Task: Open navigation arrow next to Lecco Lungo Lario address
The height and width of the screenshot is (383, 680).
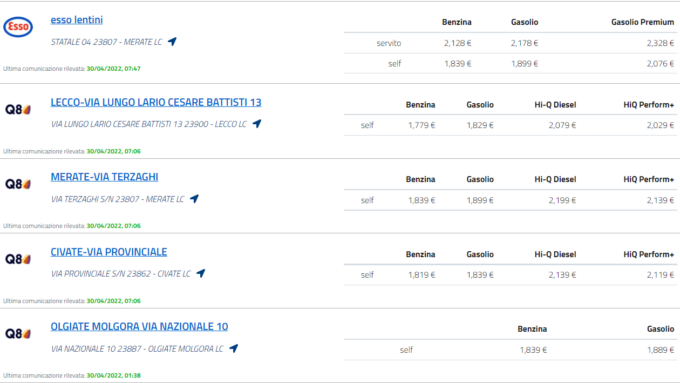Action: tap(257, 124)
